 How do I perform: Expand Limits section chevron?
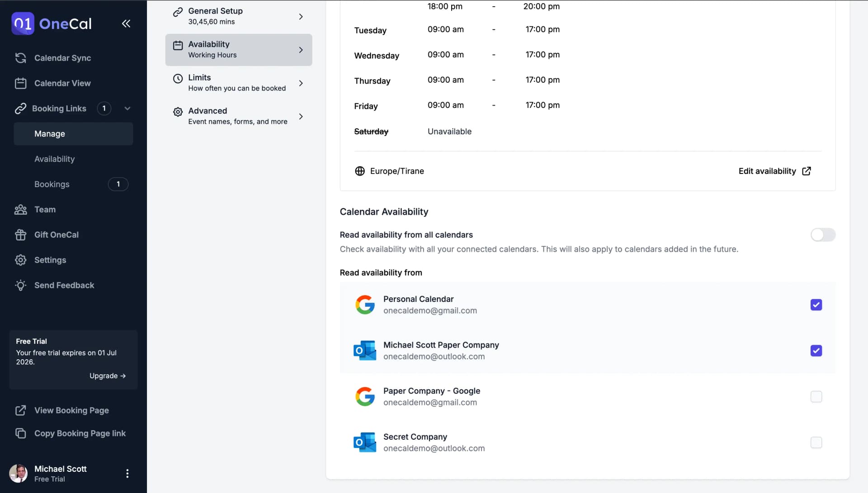[301, 83]
